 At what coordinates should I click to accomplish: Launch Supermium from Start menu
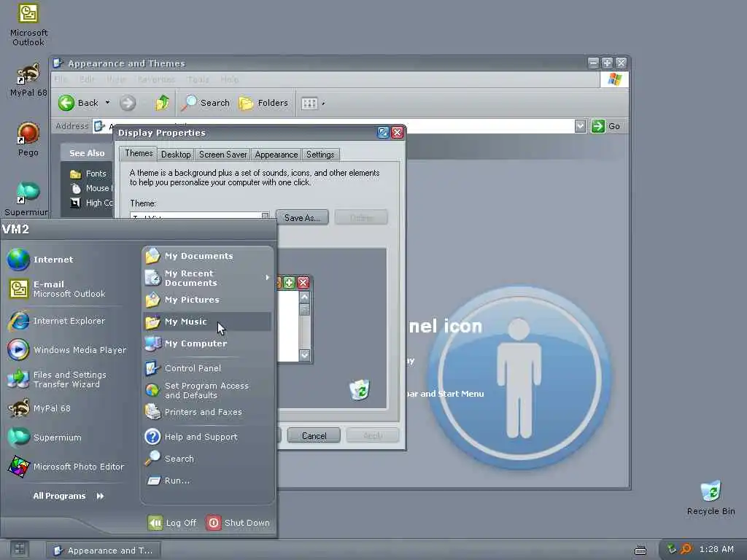point(44,437)
